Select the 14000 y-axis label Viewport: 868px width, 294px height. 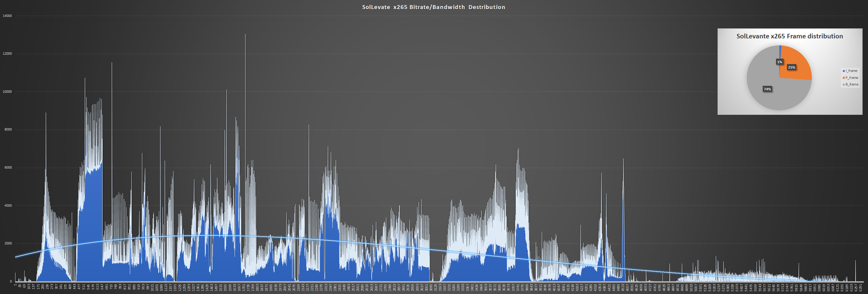[x=7, y=16]
